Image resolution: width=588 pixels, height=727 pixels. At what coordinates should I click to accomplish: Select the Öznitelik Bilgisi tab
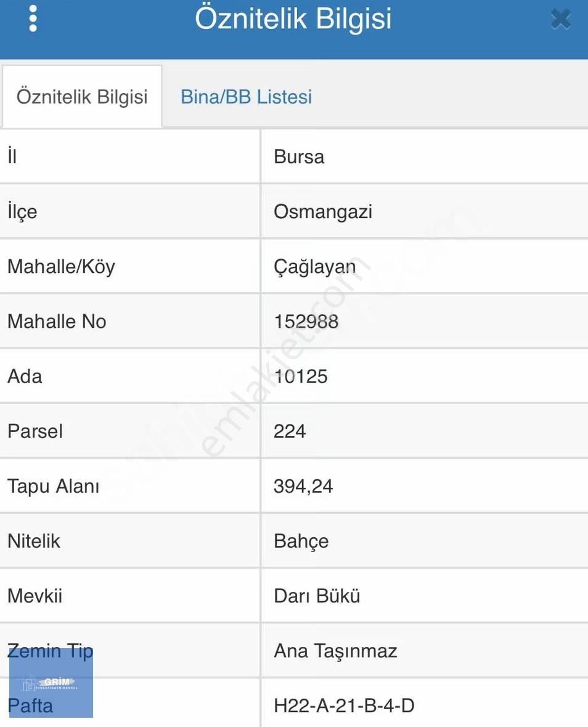click(x=82, y=97)
